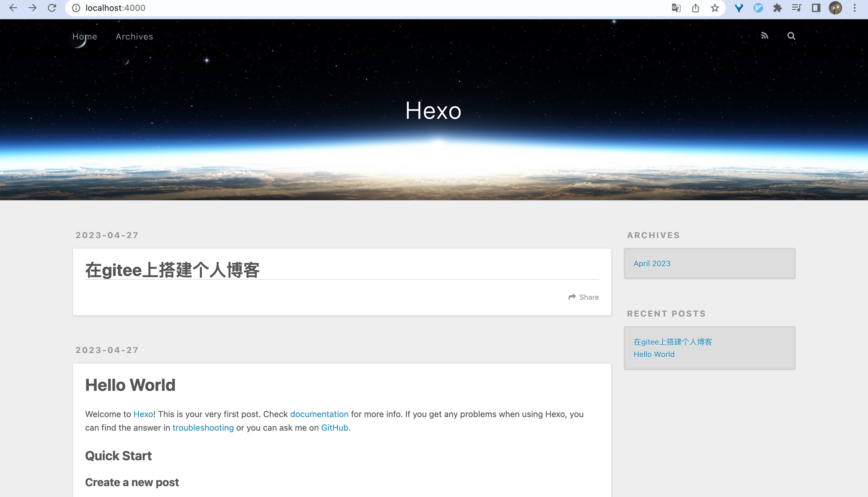Click the ARCHIVES widget title
The height and width of the screenshot is (497, 868).
[653, 235]
